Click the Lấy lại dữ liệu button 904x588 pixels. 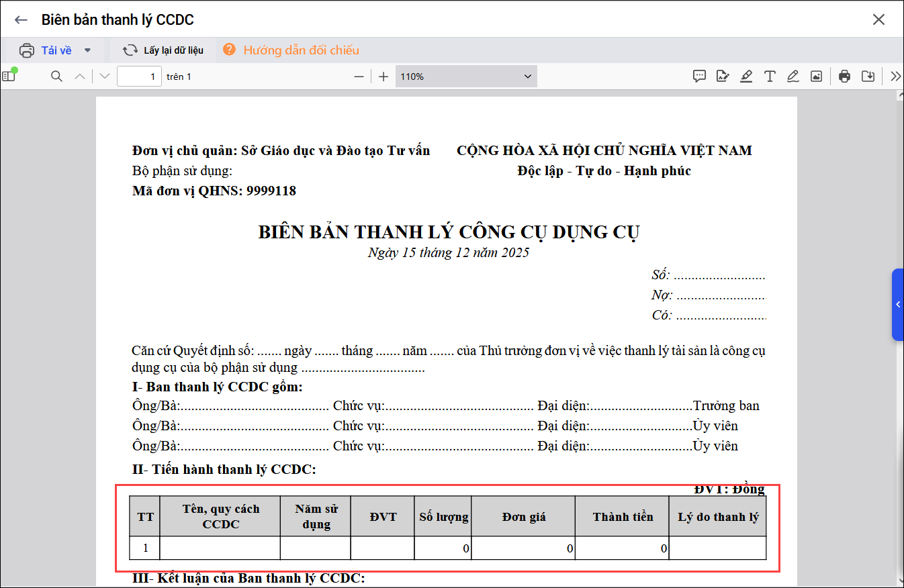pyautogui.click(x=163, y=50)
